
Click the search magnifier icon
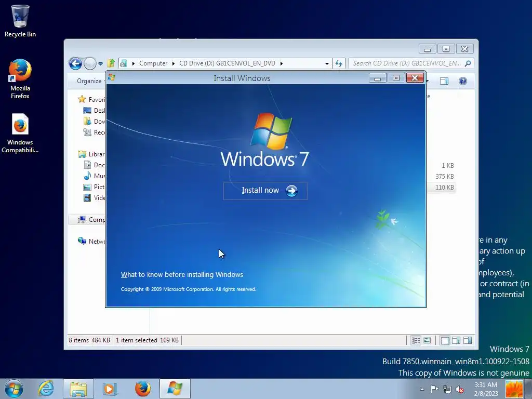click(x=468, y=63)
